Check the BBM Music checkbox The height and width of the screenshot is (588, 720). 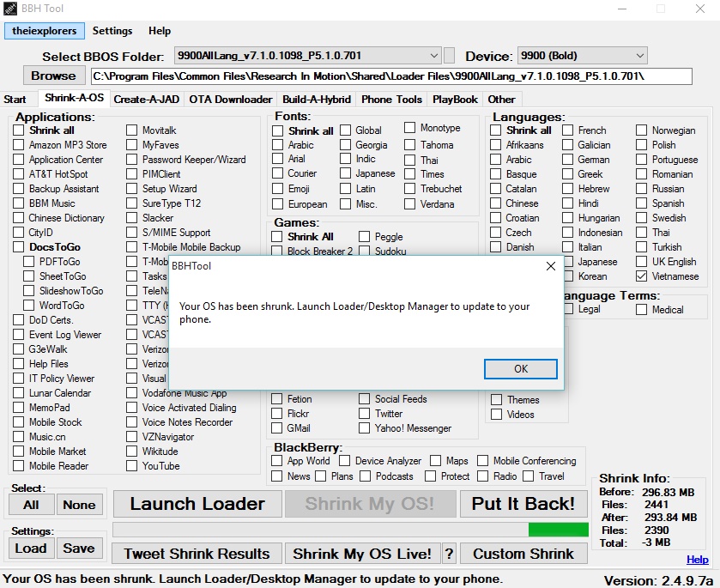[18, 203]
